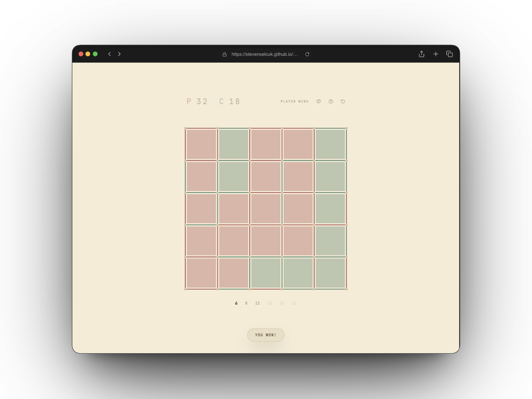Pick grid size 32

[x=294, y=303]
